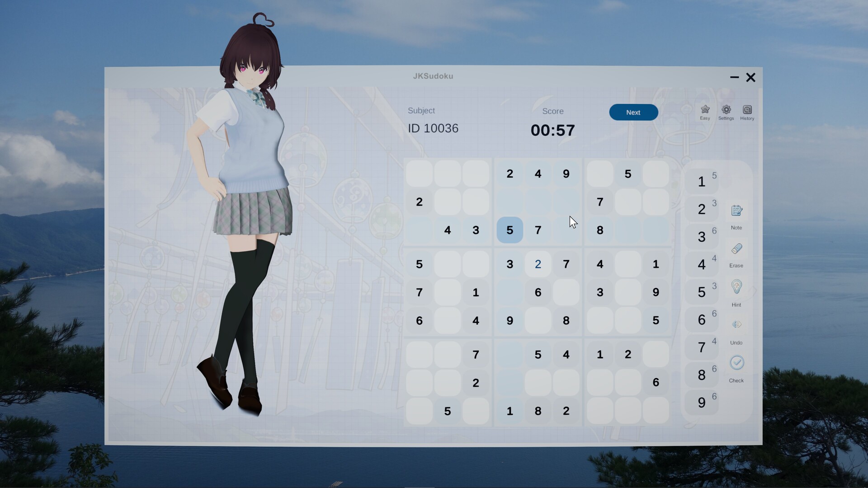Select number 6 in the digit pad
The width and height of the screenshot is (868, 488).
702,319
